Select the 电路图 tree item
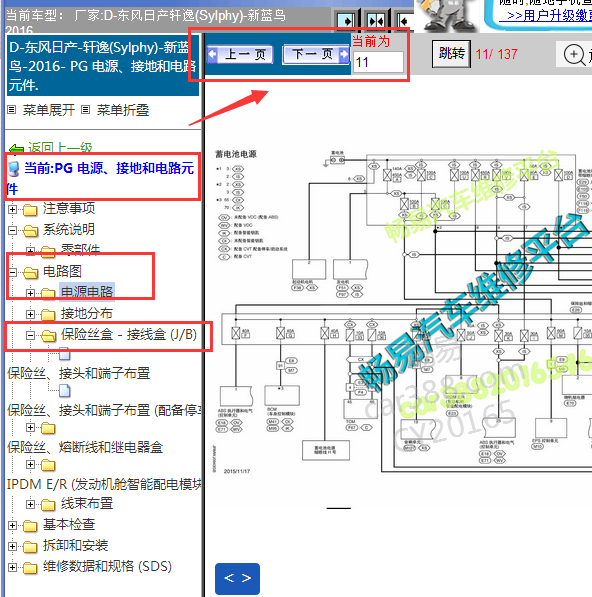 point(62,271)
